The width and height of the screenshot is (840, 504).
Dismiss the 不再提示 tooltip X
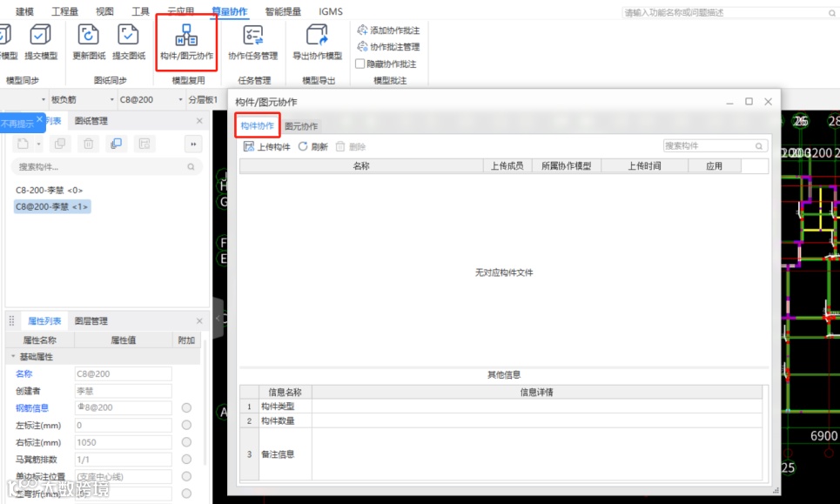click(x=39, y=119)
